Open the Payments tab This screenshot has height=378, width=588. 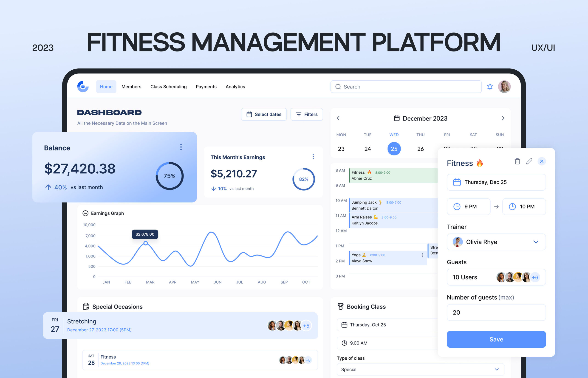pyautogui.click(x=206, y=87)
